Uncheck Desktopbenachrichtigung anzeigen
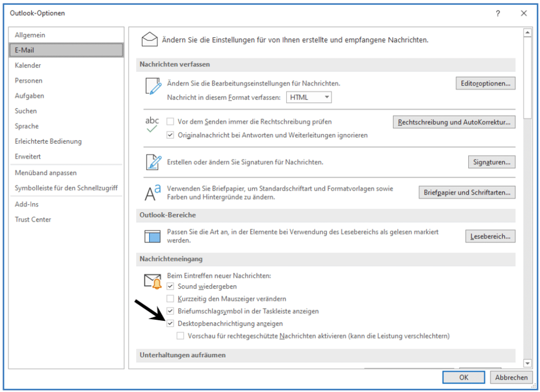540x392 pixels. (170, 323)
